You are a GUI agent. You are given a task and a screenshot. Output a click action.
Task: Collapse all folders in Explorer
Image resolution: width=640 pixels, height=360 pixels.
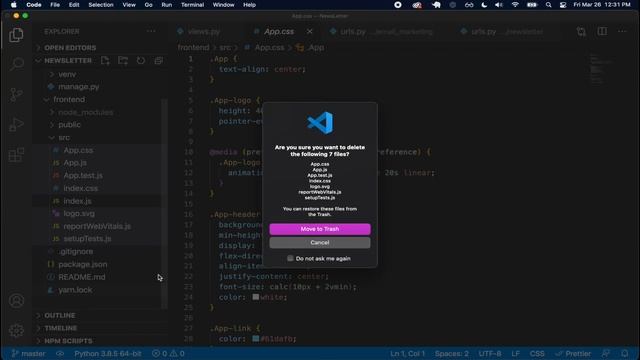click(159, 60)
